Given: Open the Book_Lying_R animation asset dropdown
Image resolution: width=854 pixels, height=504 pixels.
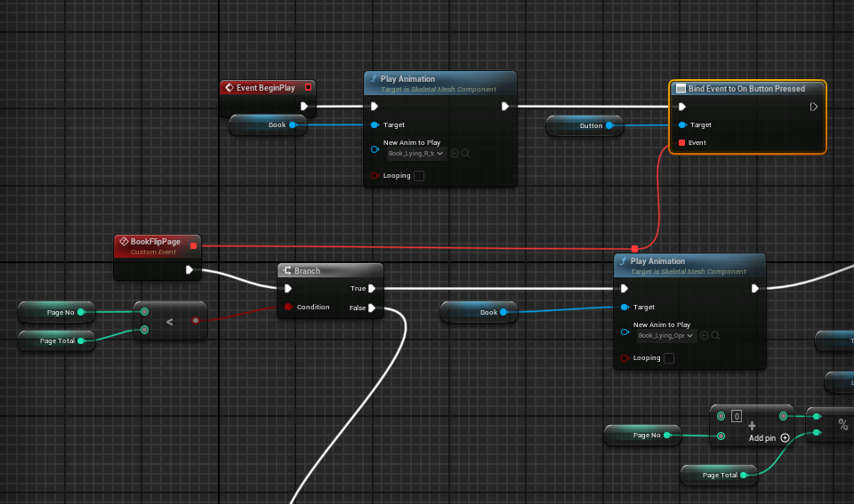Looking at the screenshot, I should pyautogui.click(x=416, y=154).
